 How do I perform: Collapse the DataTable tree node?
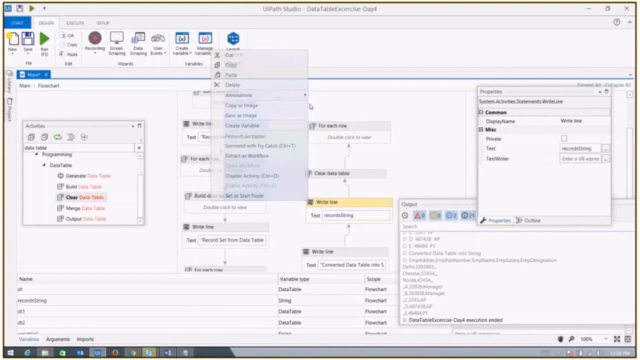point(44,165)
